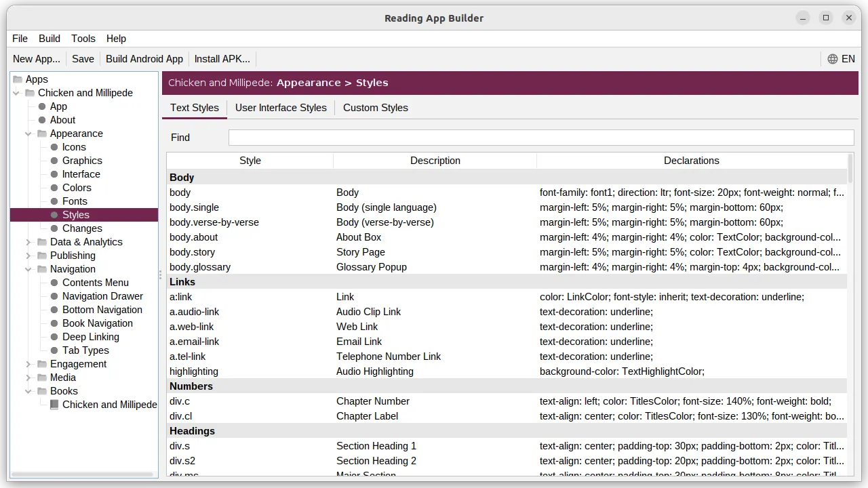Open the Tools menu
Image resolution: width=868 pixels, height=488 pixels.
83,39
